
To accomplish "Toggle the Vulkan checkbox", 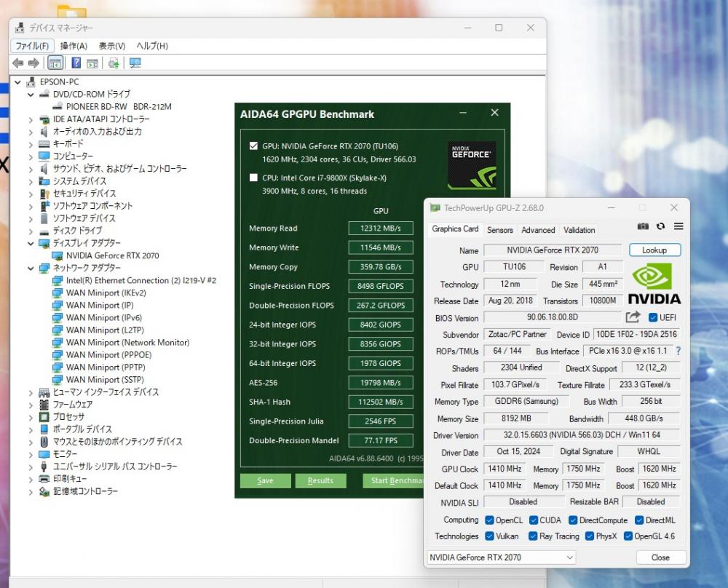I will click(489, 536).
